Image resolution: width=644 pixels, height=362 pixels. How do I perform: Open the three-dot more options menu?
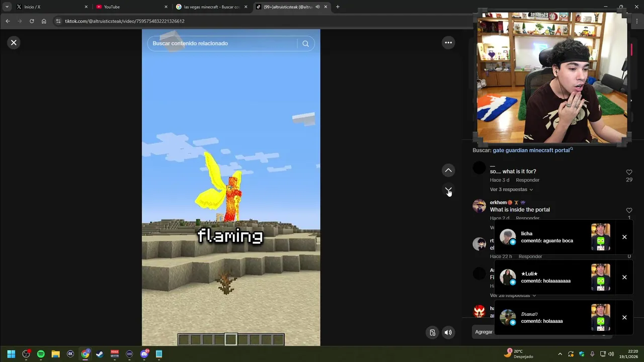point(448,43)
